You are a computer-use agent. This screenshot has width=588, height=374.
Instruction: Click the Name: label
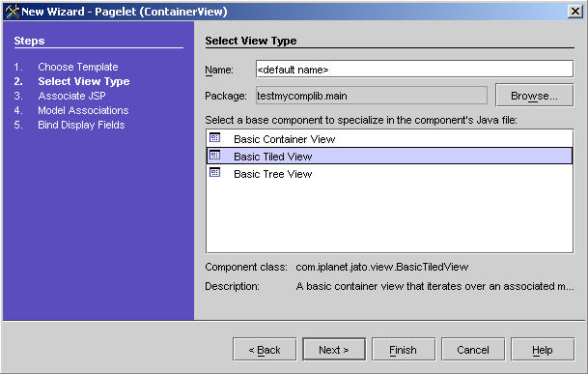point(219,70)
